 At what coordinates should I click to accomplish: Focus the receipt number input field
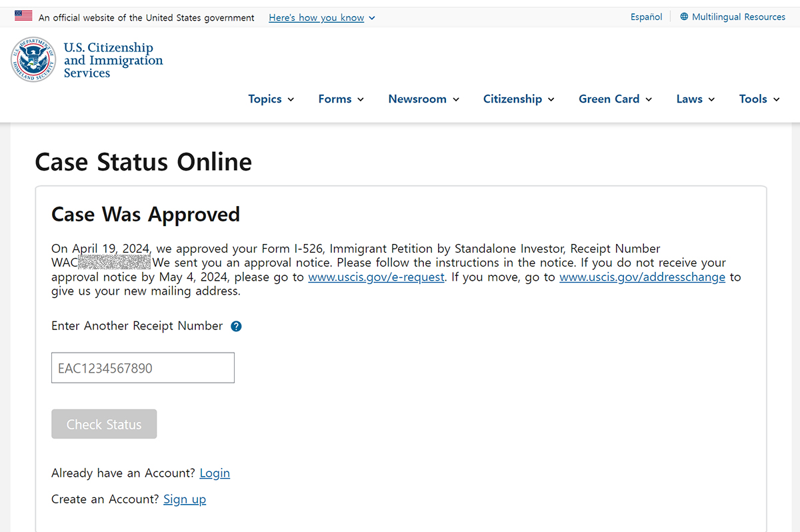[143, 368]
